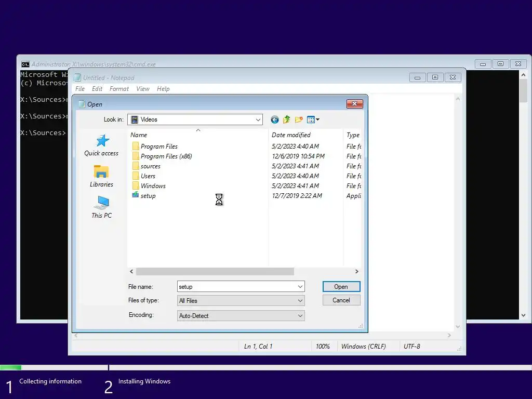Screen dimensions: 532x399
Task: Click the cmd window scroll up arrow
Action: (524, 75)
